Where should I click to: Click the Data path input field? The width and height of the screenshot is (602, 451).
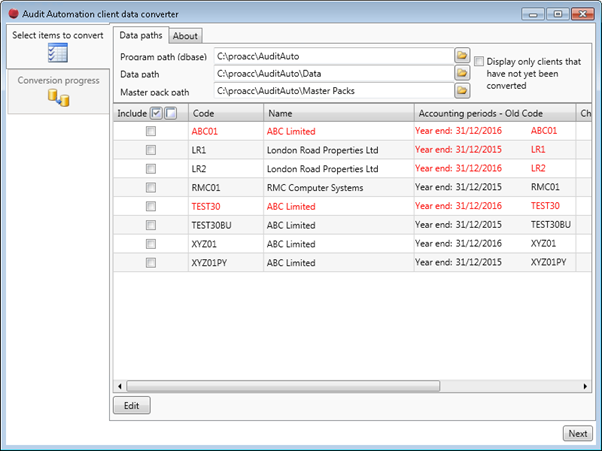click(x=333, y=73)
